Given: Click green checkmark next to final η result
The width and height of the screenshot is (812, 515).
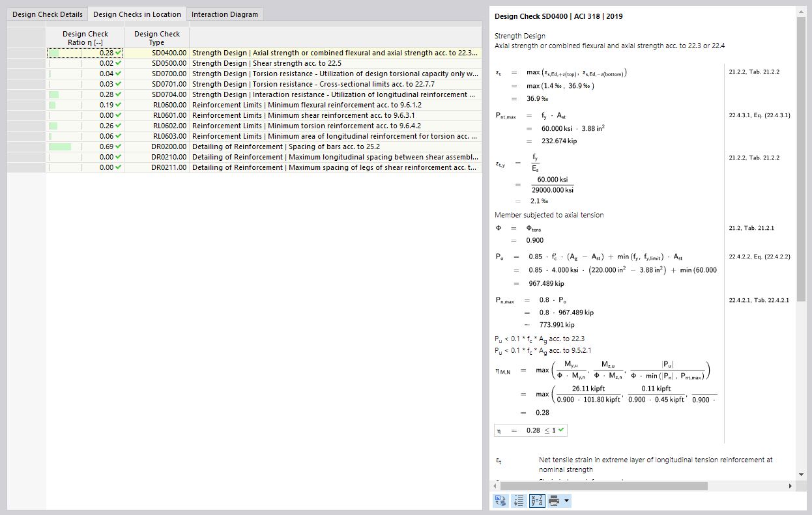Looking at the screenshot, I should (560, 430).
